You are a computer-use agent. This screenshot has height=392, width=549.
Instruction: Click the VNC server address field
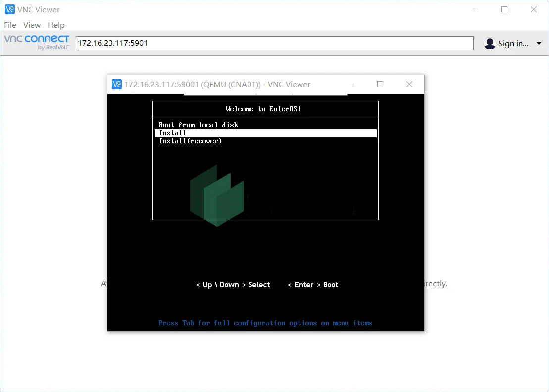point(274,43)
